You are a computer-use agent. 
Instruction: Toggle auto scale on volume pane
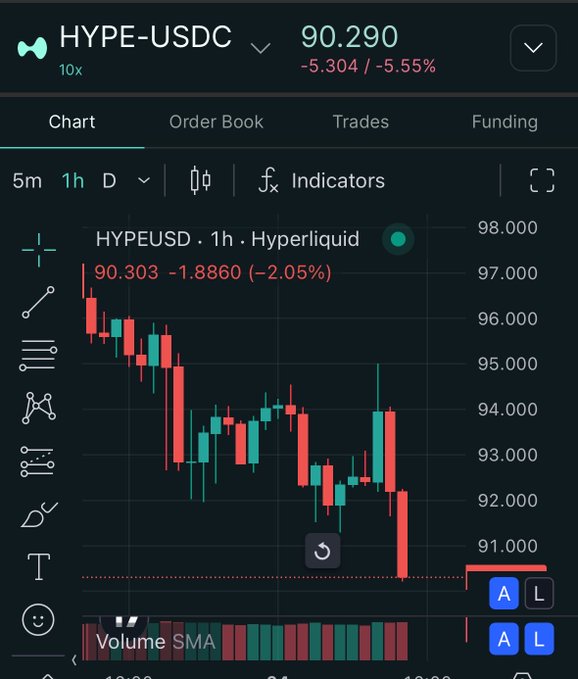[504, 639]
